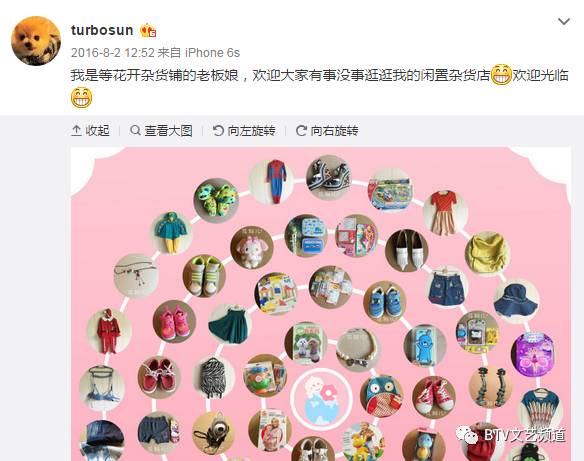584x461 pixels.
Task: Rotate the image right with 向右旋转
Action: coord(327,131)
